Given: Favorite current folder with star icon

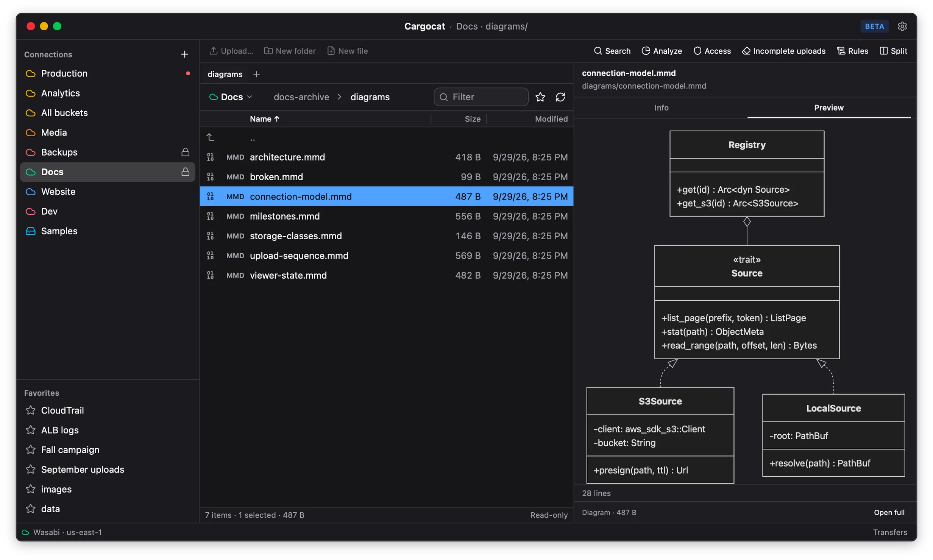Looking at the screenshot, I should point(540,97).
